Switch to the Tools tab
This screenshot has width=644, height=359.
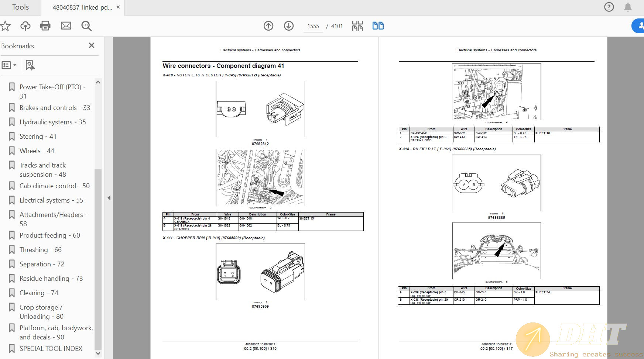(20, 7)
